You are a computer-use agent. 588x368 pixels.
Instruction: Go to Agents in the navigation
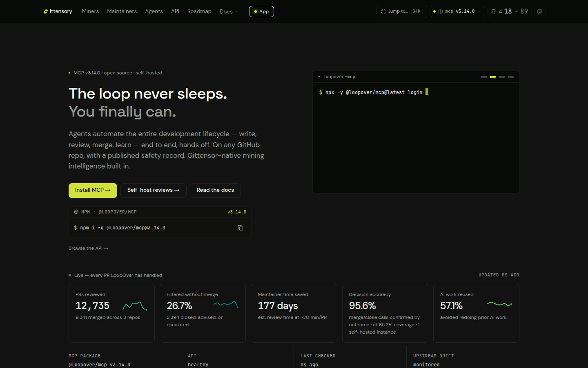(x=154, y=11)
